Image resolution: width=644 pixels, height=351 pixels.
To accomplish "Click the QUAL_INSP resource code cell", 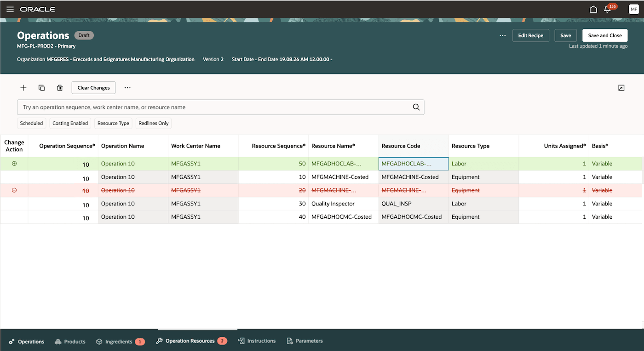I will (x=414, y=204).
